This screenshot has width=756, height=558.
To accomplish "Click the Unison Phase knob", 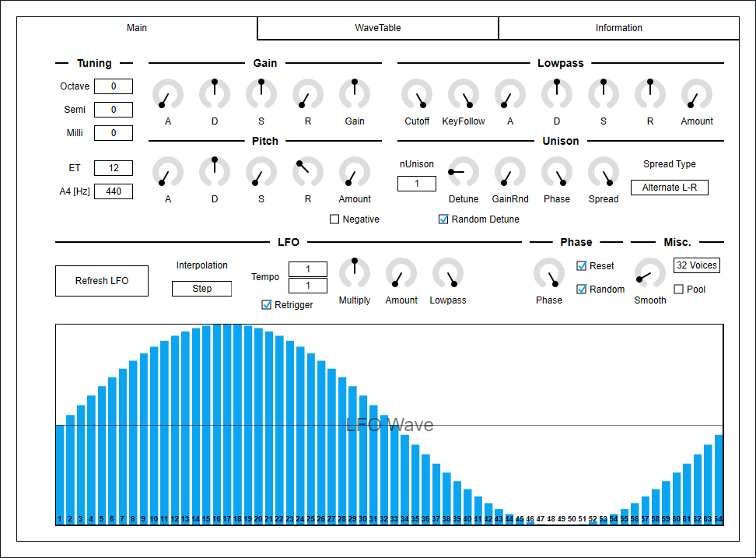I will 557,172.
